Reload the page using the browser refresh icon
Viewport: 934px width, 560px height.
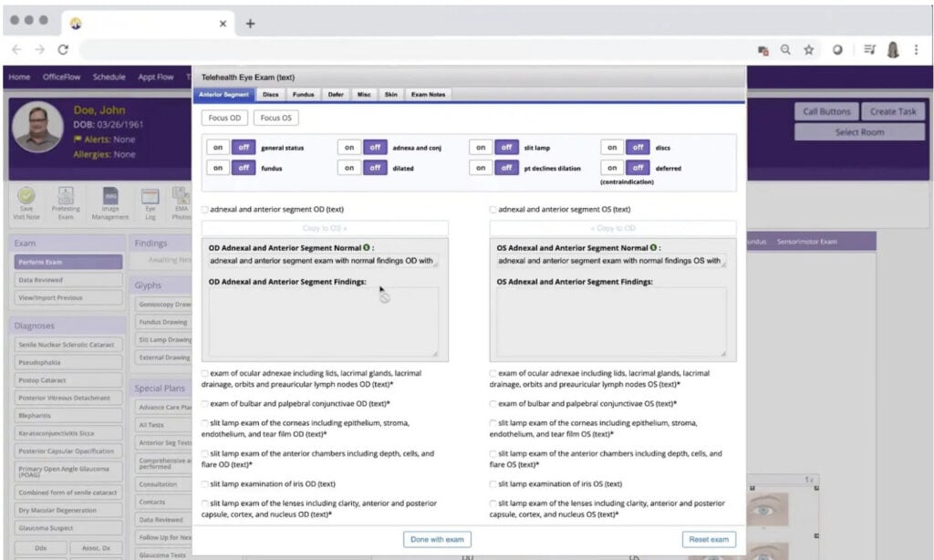(63, 50)
